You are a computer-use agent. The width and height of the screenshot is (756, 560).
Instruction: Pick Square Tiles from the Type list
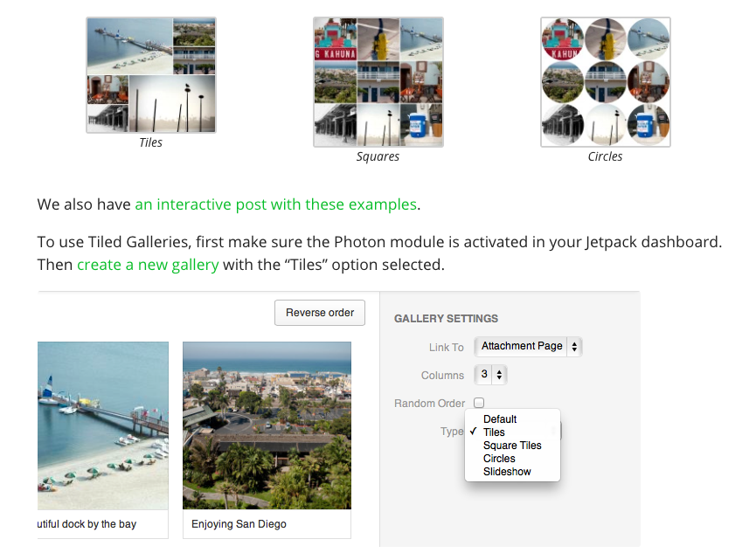click(512, 446)
